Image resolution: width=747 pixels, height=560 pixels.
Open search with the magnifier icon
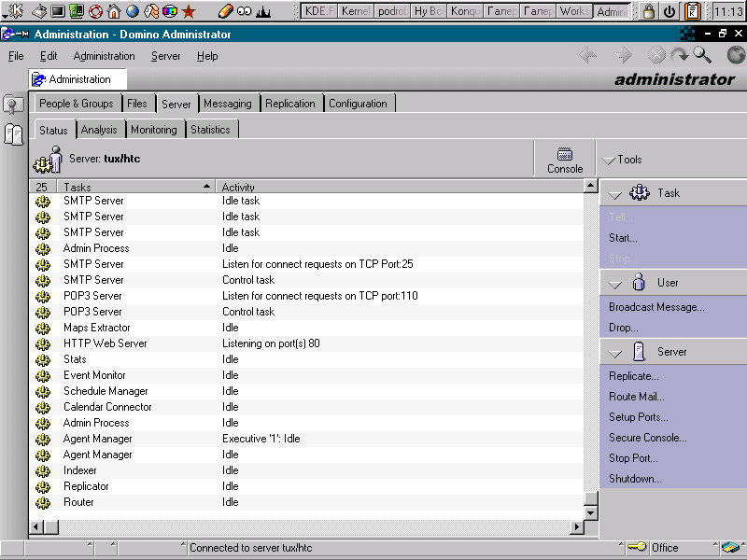[x=702, y=55]
